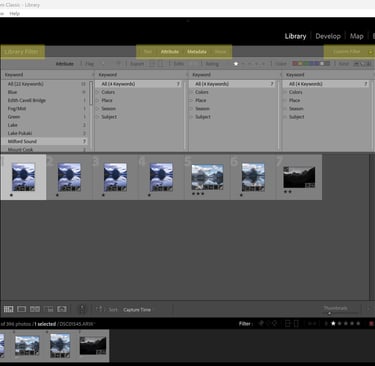Expand Place in second Keyword column
The width and height of the screenshot is (375, 366).
pos(98,100)
